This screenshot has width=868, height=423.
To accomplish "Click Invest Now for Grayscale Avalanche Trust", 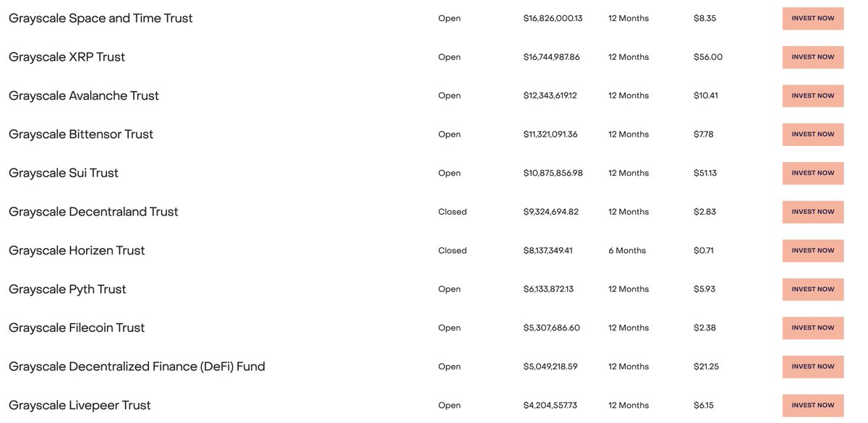I will click(x=813, y=95).
